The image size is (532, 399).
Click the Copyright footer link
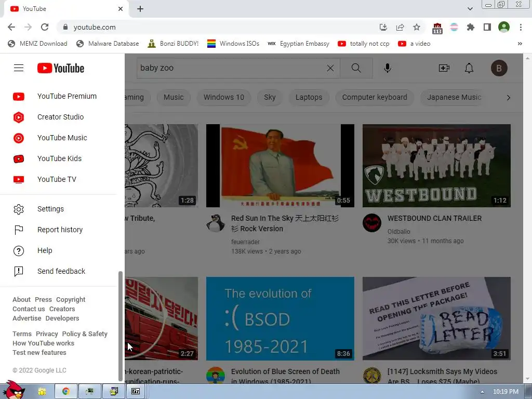coord(71,300)
